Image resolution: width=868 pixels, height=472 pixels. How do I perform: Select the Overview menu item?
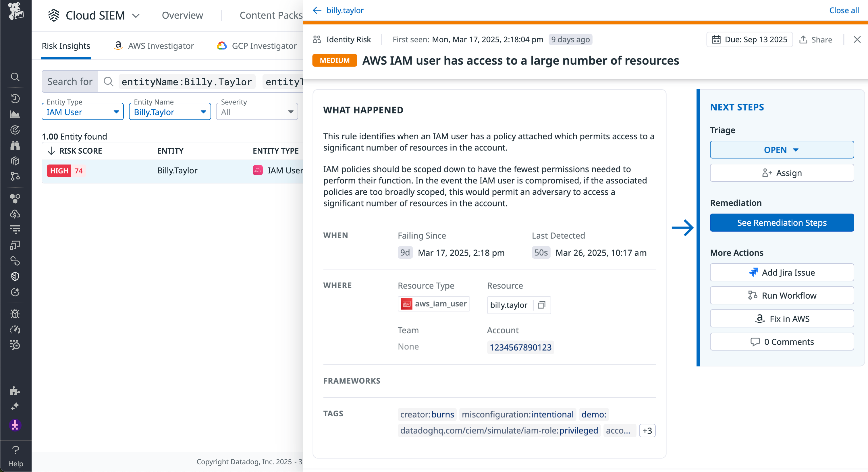tap(182, 15)
